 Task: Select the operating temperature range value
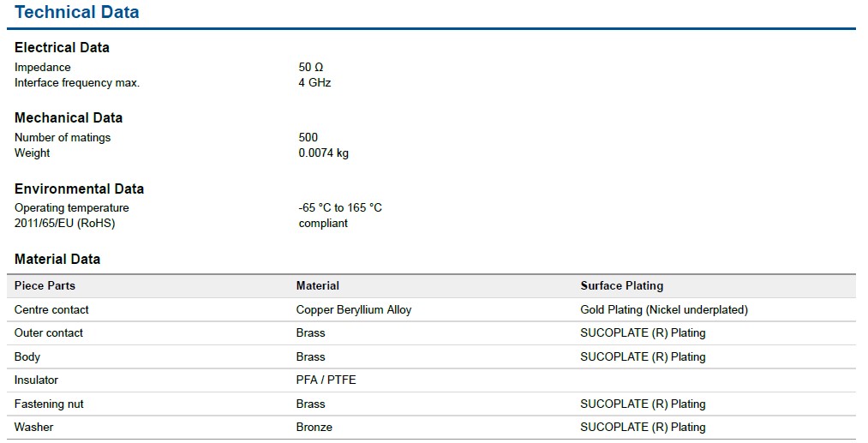(x=340, y=207)
